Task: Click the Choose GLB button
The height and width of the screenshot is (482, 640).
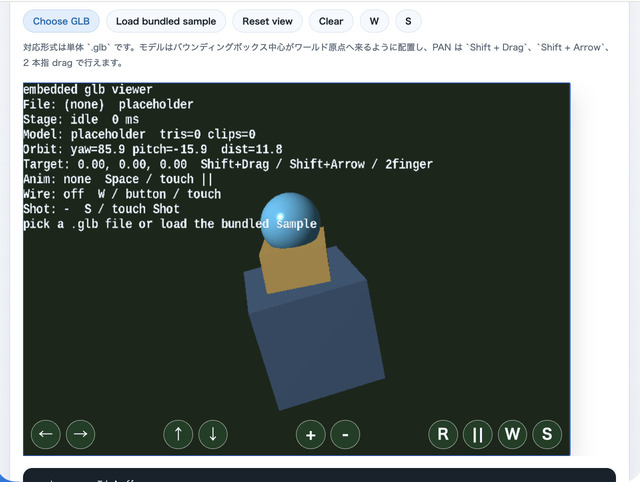Action: 61,21
